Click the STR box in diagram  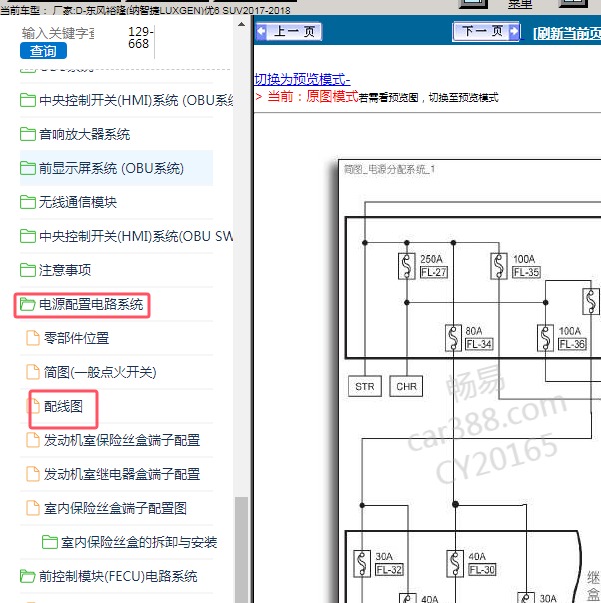[365, 386]
